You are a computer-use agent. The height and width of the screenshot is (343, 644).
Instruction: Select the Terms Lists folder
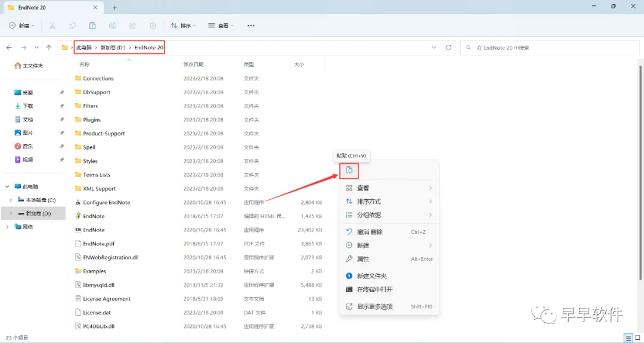93,175
